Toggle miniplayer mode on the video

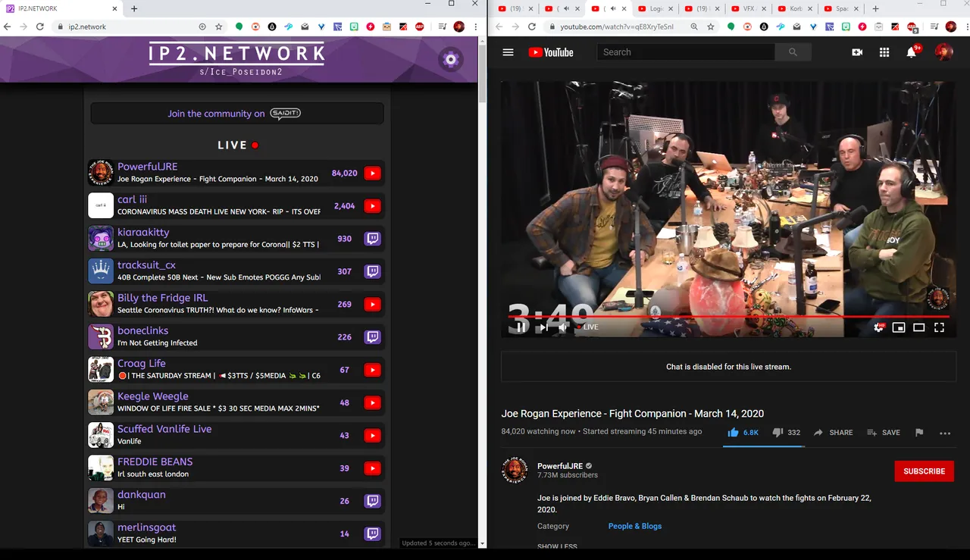(x=899, y=327)
